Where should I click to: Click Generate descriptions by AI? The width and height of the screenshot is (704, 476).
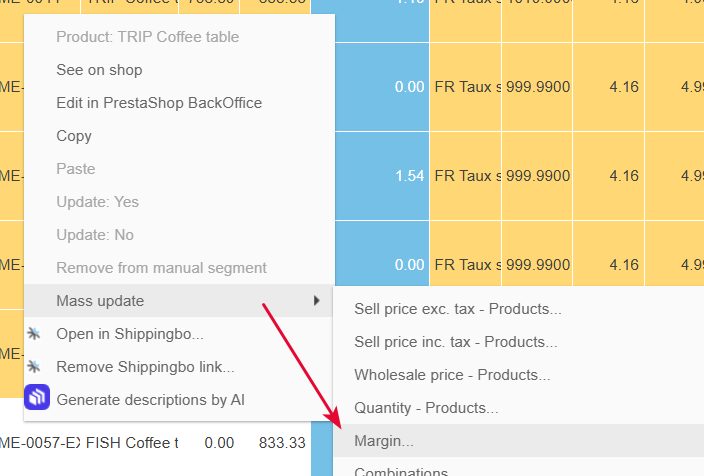[x=150, y=400]
